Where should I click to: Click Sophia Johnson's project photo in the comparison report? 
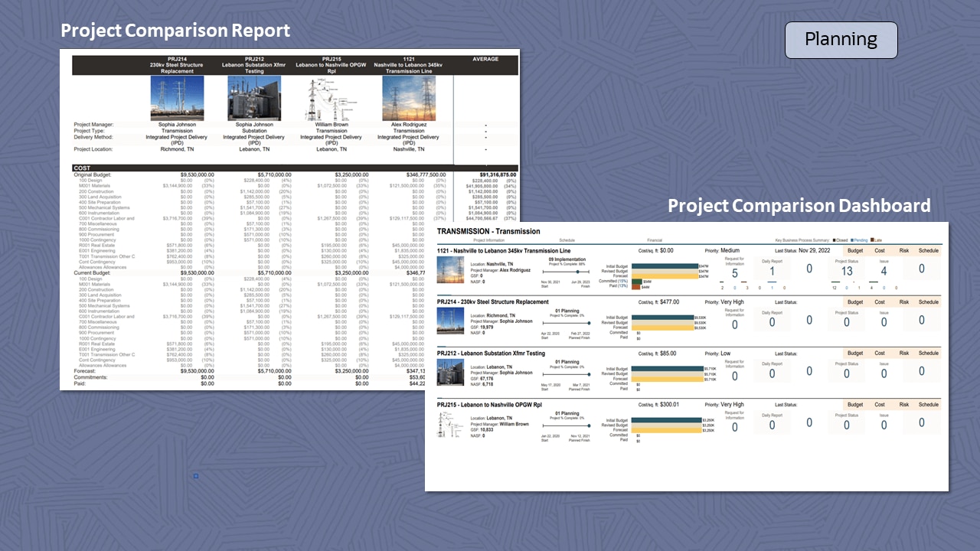tap(177, 97)
